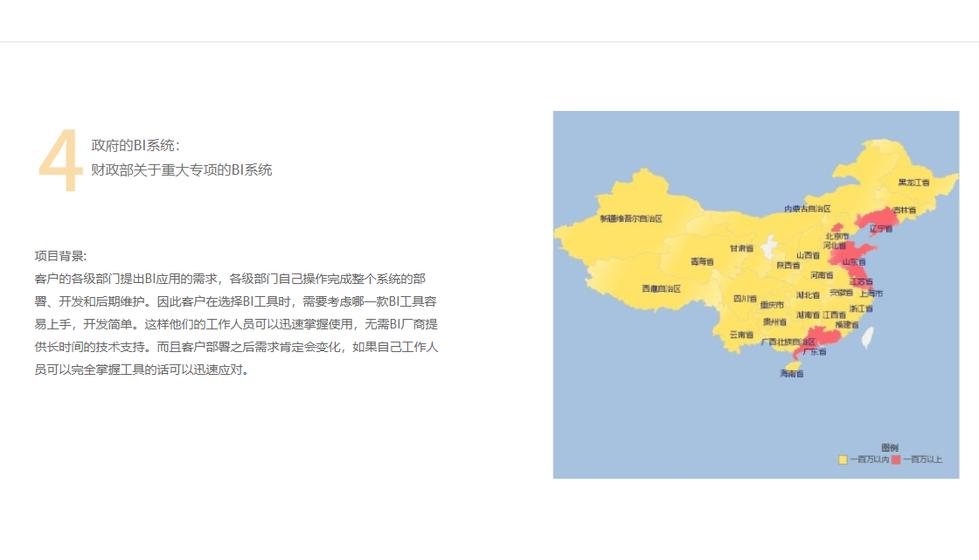Select the 吉林省 province label
The image size is (979, 560).
click(x=904, y=211)
